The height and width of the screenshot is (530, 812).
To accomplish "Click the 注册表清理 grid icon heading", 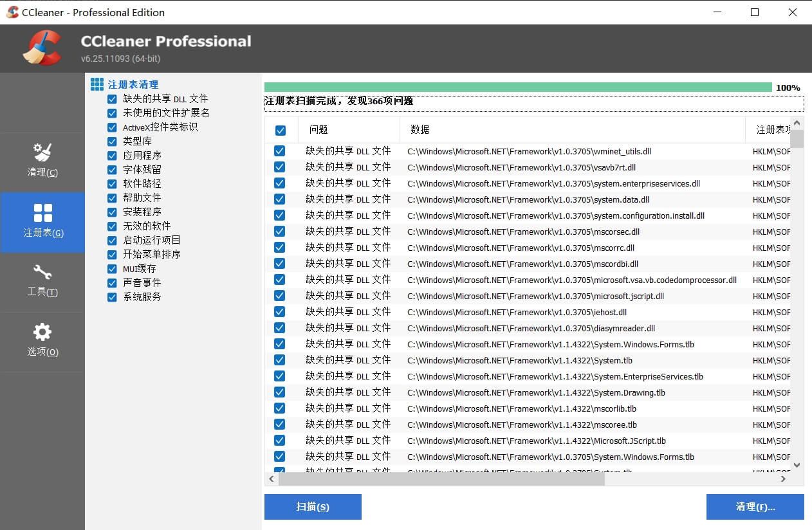I will (x=97, y=84).
